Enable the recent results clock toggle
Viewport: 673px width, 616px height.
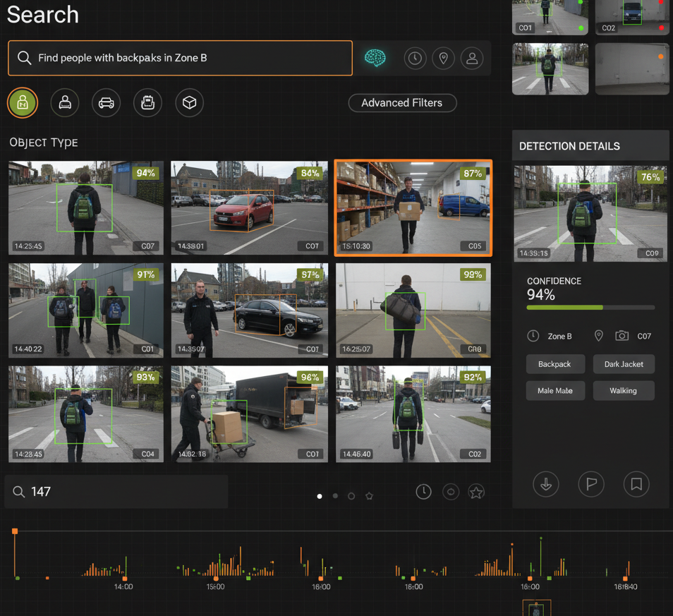[423, 492]
